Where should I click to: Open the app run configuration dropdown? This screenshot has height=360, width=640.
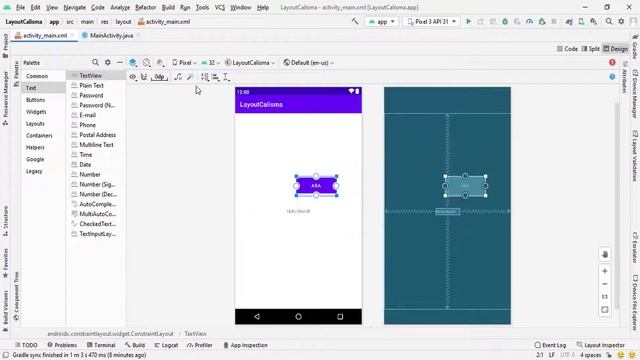(382, 22)
